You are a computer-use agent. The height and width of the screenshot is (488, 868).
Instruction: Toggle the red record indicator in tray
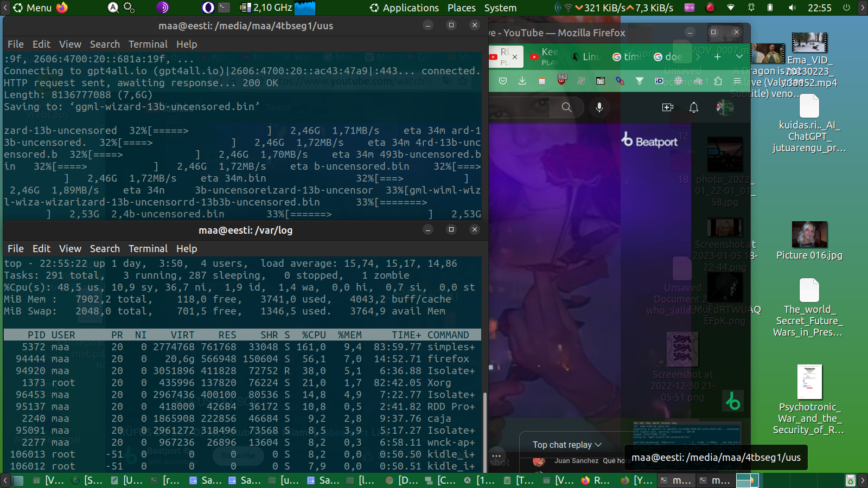pyautogui.click(x=710, y=8)
